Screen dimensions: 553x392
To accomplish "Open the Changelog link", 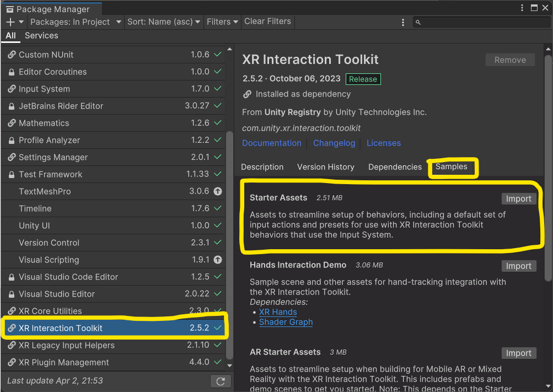I will coord(334,143).
